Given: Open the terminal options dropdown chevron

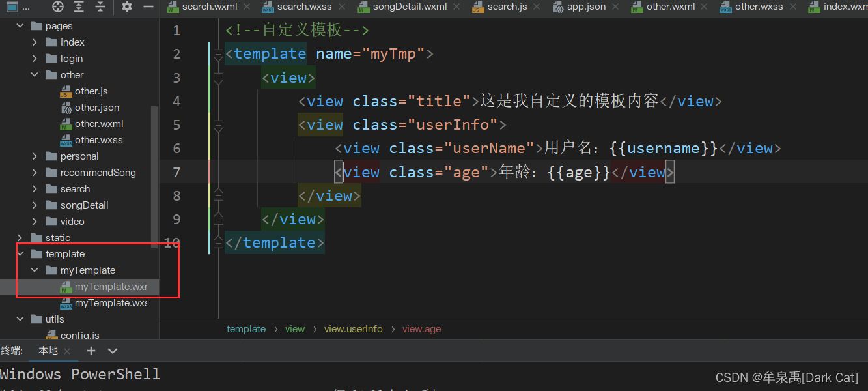Looking at the screenshot, I should [113, 351].
